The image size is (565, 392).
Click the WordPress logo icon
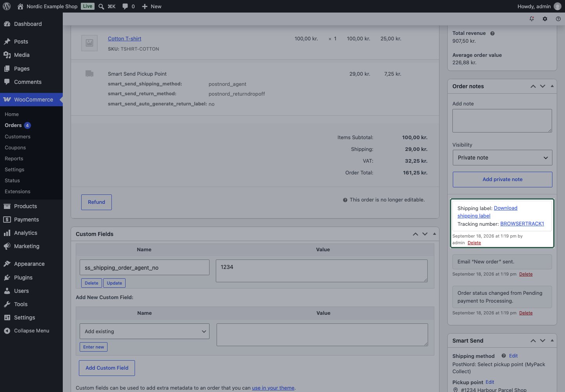[x=7, y=6]
